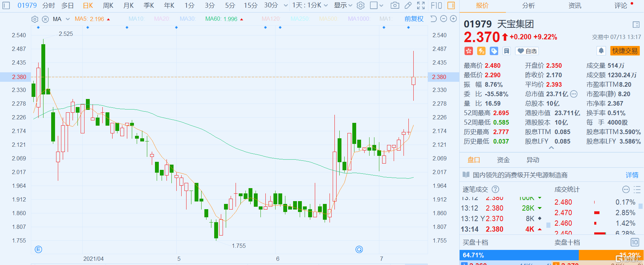Zoom in chart with plus icon
This screenshot has width=644, height=265.
click(x=453, y=19)
